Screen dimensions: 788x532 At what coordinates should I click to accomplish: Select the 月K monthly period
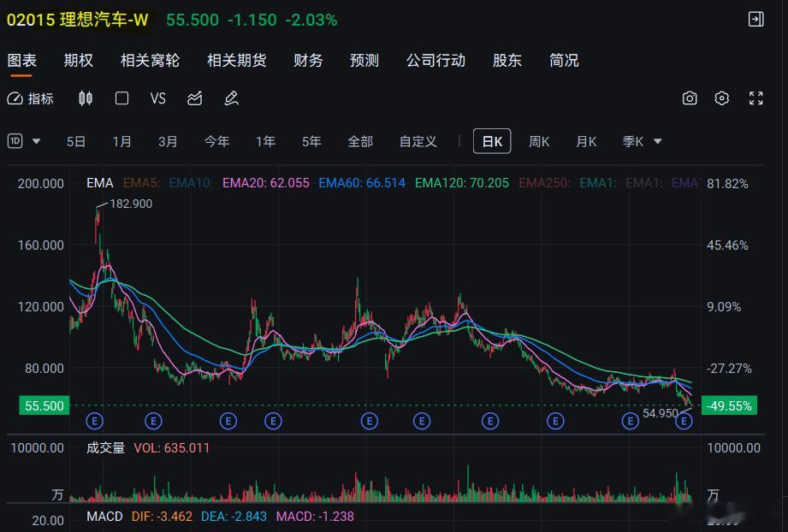click(x=586, y=142)
